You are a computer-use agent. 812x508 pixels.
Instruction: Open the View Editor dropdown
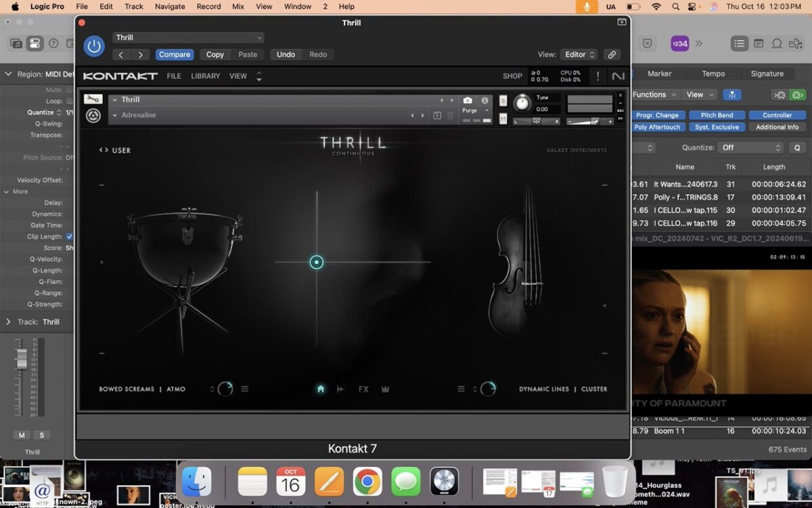click(x=580, y=55)
